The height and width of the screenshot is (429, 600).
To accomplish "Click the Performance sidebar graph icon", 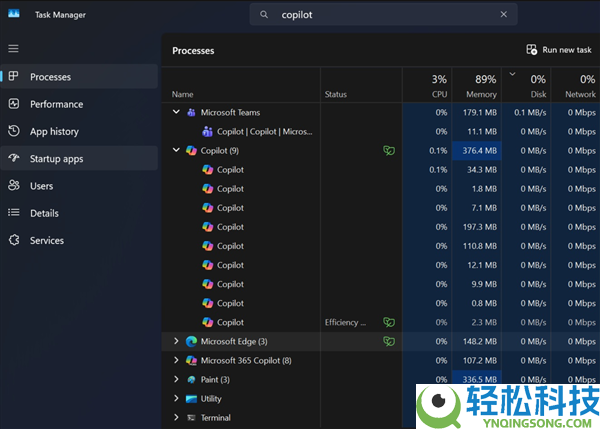I will (x=14, y=104).
